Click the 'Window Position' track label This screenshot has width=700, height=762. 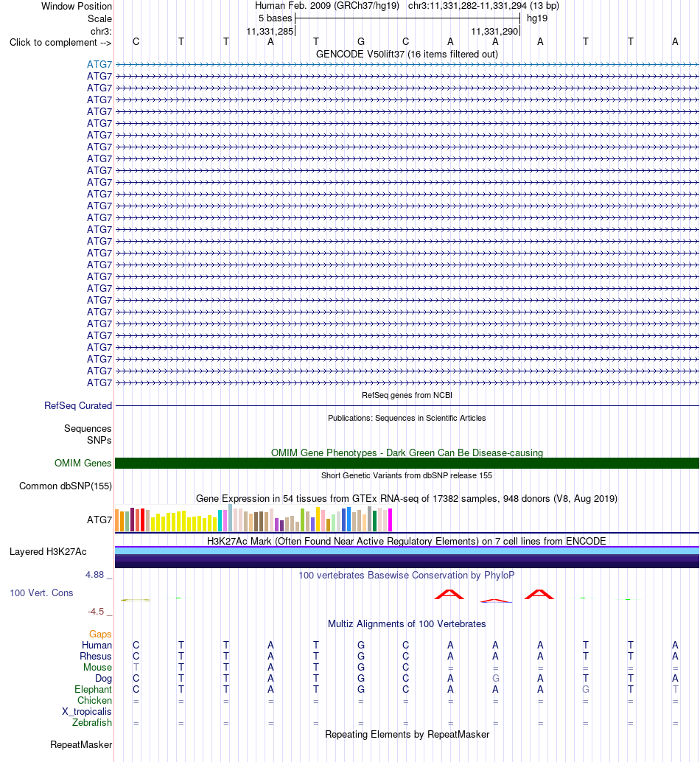(77, 7)
